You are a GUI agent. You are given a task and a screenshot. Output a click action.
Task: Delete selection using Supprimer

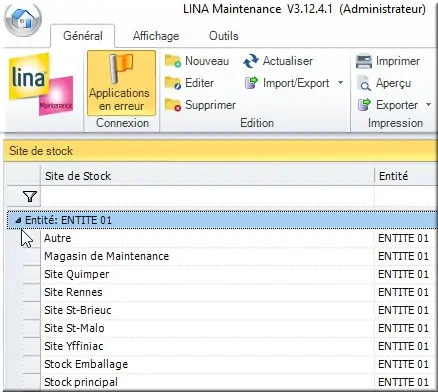coord(200,105)
